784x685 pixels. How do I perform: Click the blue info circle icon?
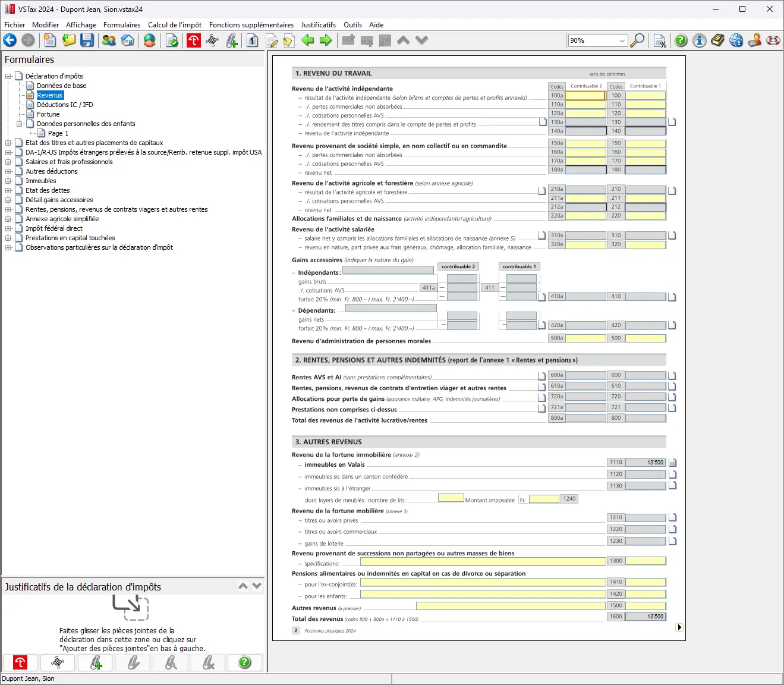coord(700,40)
